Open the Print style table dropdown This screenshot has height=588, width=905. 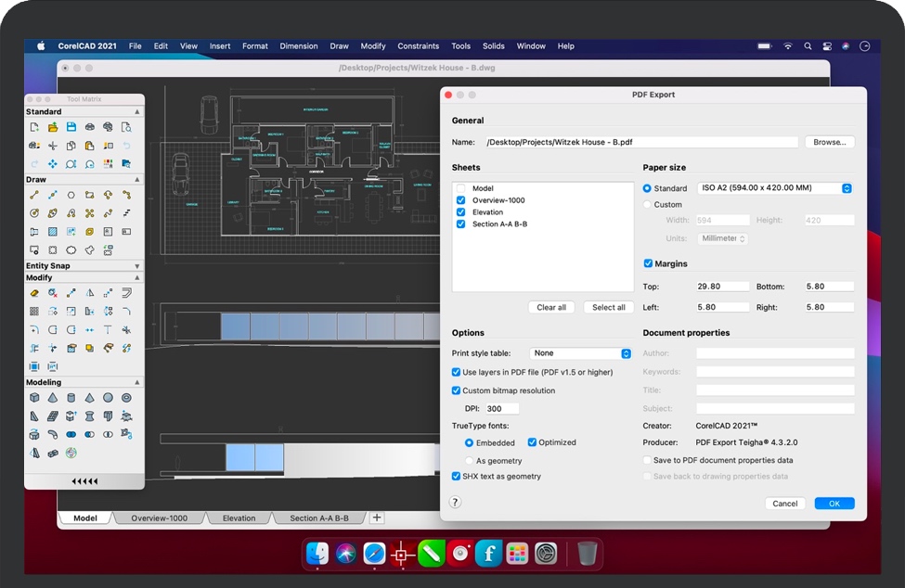click(x=580, y=353)
